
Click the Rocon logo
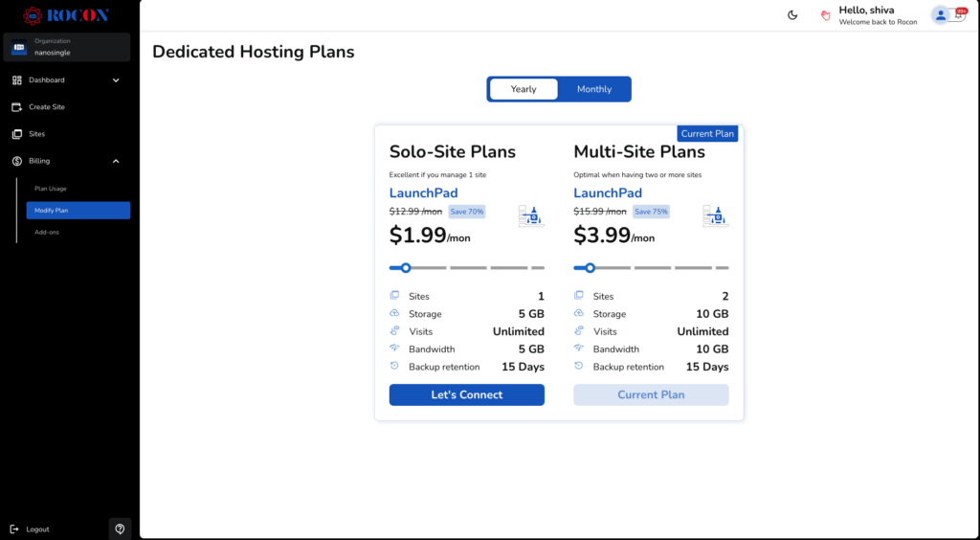click(66, 15)
